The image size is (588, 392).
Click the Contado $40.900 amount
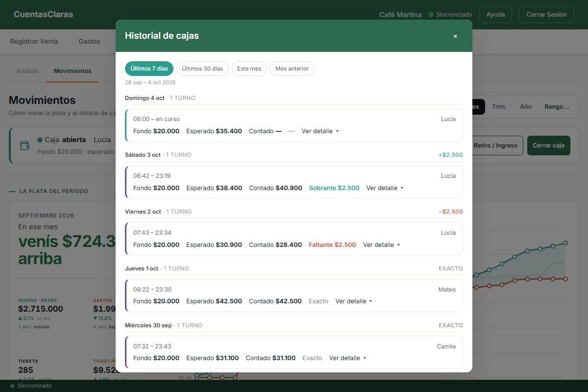[275, 188]
